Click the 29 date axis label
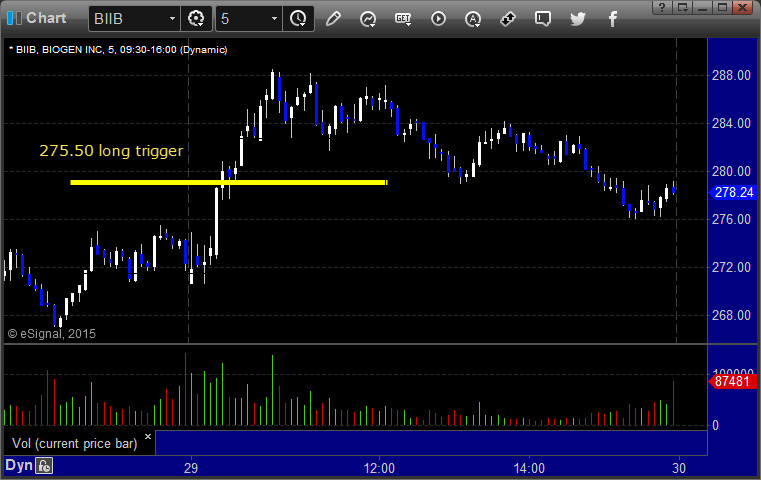The height and width of the screenshot is (480, 761). pos(191,468)
